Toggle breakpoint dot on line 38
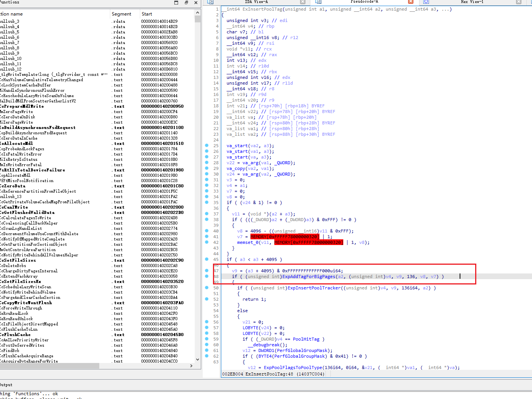The height and width of the screenshot is (399, 532). (207, 220)
